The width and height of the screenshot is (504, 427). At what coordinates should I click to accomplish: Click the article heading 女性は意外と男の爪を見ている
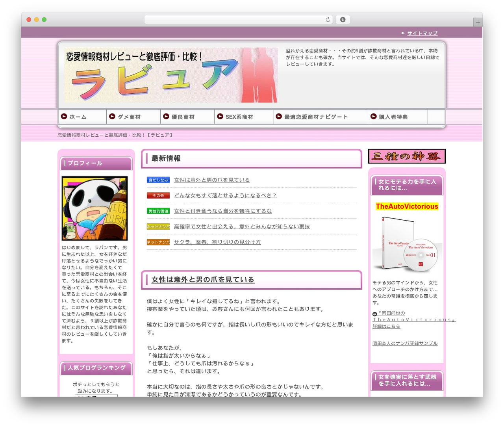coord(203,280)
